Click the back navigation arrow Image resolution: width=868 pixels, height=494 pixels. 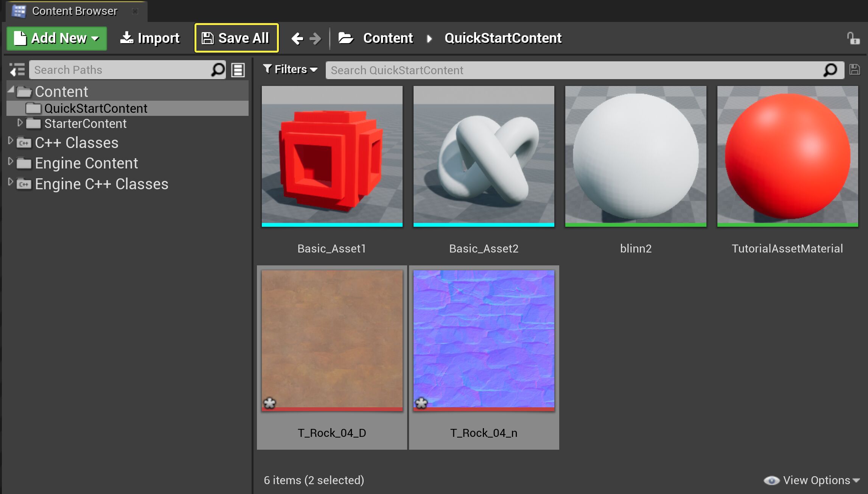pos(298,38)
